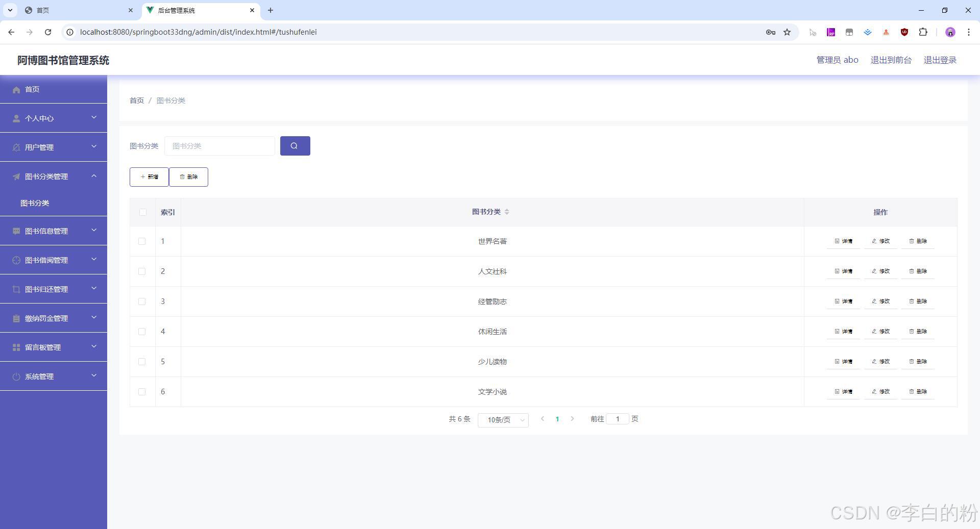The width and height of the screenshot is (980, 529).
Task: Click the browser profile avatar icon
Action: pos(950,32)
